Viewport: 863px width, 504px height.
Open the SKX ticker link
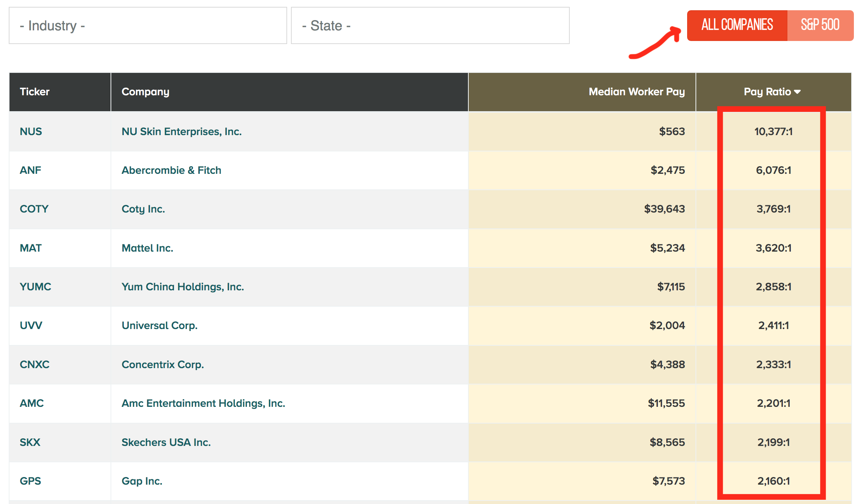point(30,442)
